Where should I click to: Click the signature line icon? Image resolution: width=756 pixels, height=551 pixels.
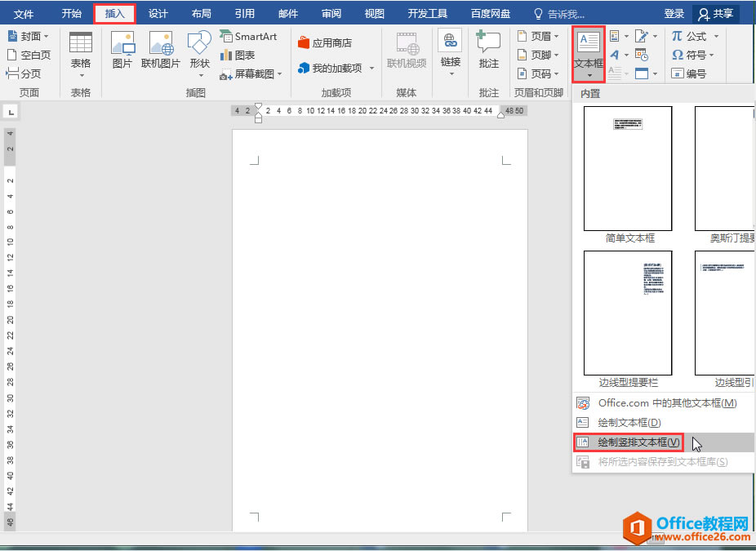641,36
